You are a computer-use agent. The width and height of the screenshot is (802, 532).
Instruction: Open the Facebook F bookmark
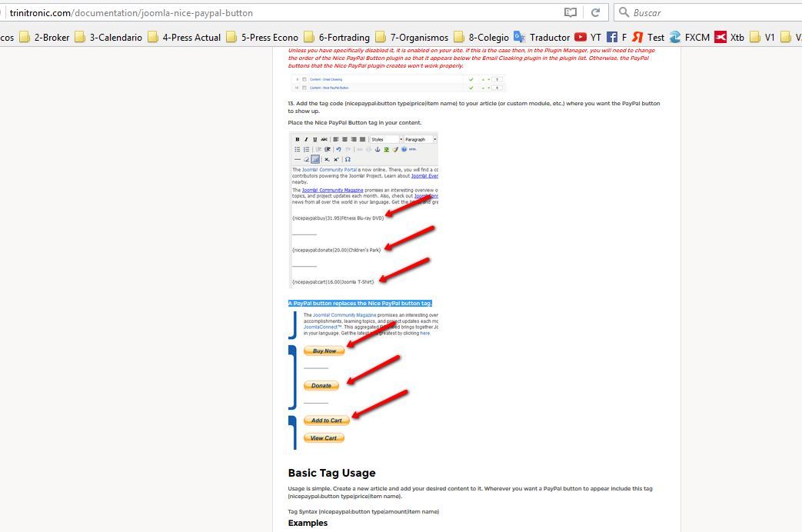617,38
